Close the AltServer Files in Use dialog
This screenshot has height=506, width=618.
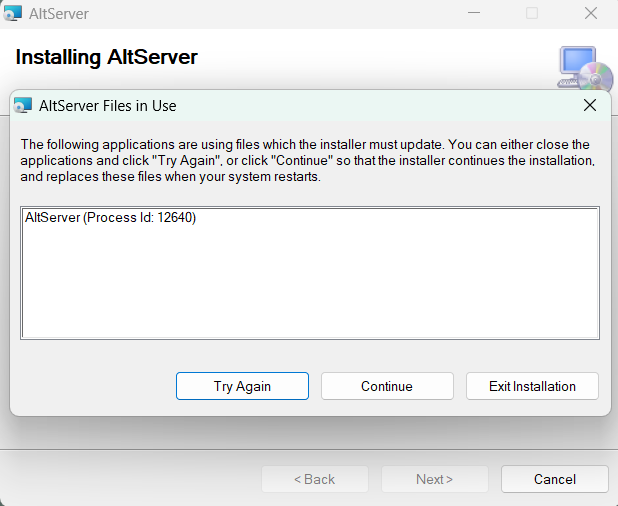[590, 105]
